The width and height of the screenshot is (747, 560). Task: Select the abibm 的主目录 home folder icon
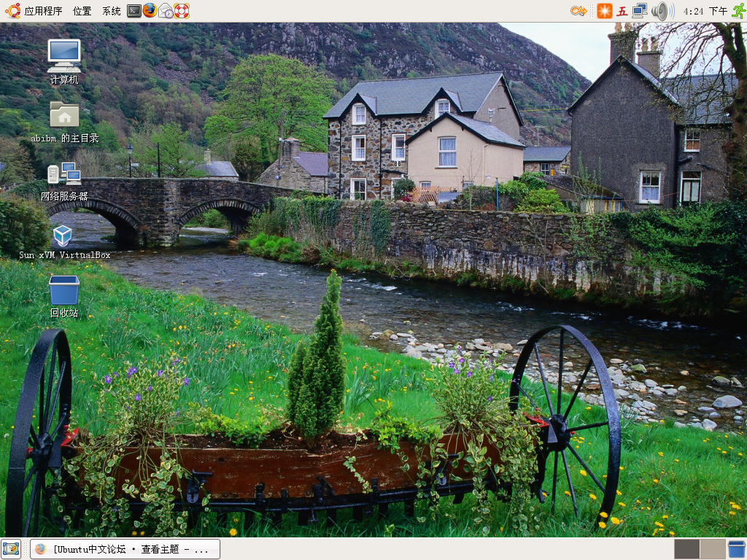point(65,122)
